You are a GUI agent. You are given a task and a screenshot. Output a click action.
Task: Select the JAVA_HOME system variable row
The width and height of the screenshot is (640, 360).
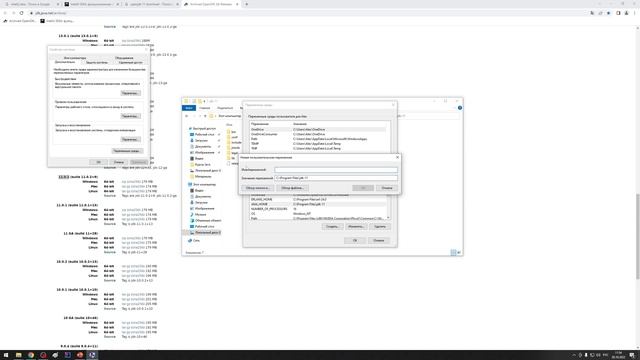click(318, 204)
